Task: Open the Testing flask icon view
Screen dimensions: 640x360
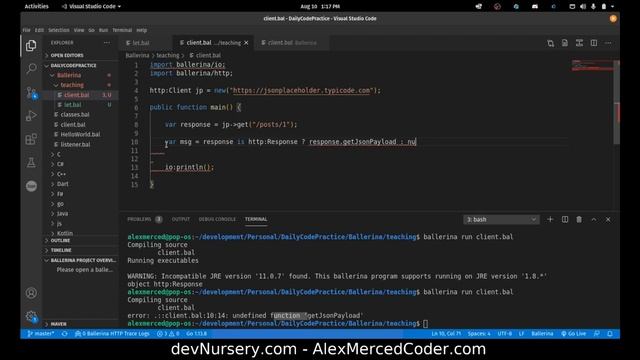Action: (31, 162)
